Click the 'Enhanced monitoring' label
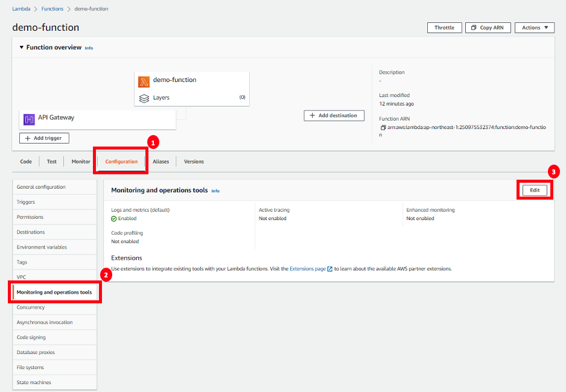 pos(430,210)
